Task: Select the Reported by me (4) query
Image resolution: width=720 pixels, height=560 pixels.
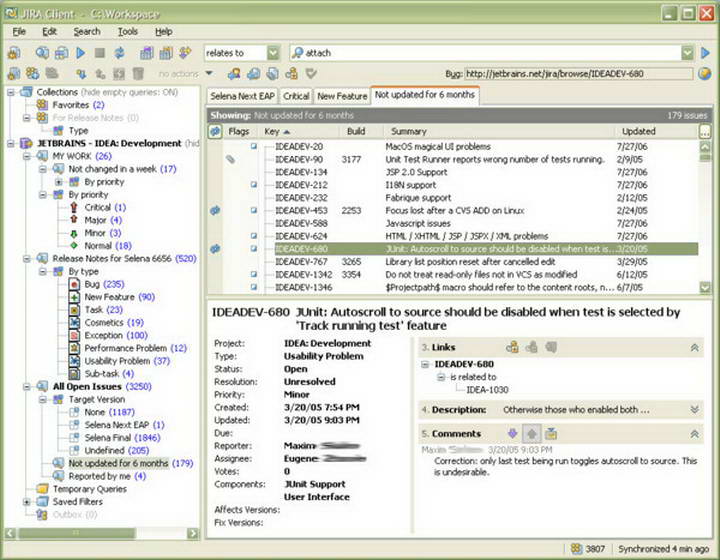Action: point(107,476)
